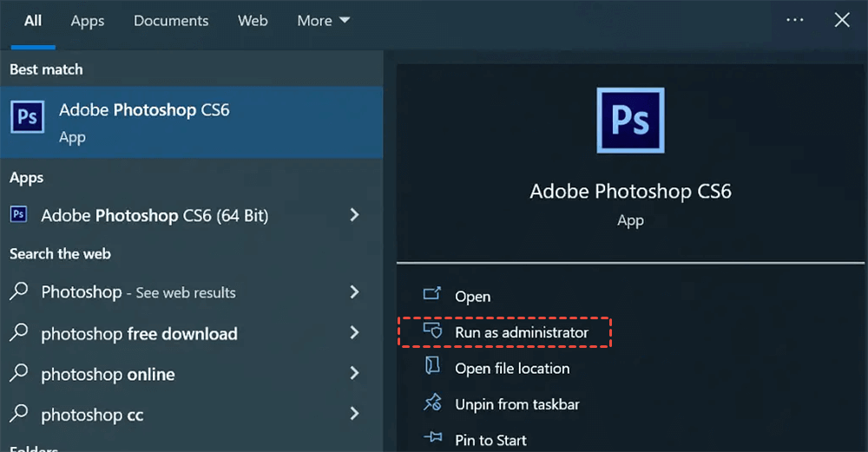
Task: Expand photoshop free download suggestion arrow
Action: click(354, 333)
